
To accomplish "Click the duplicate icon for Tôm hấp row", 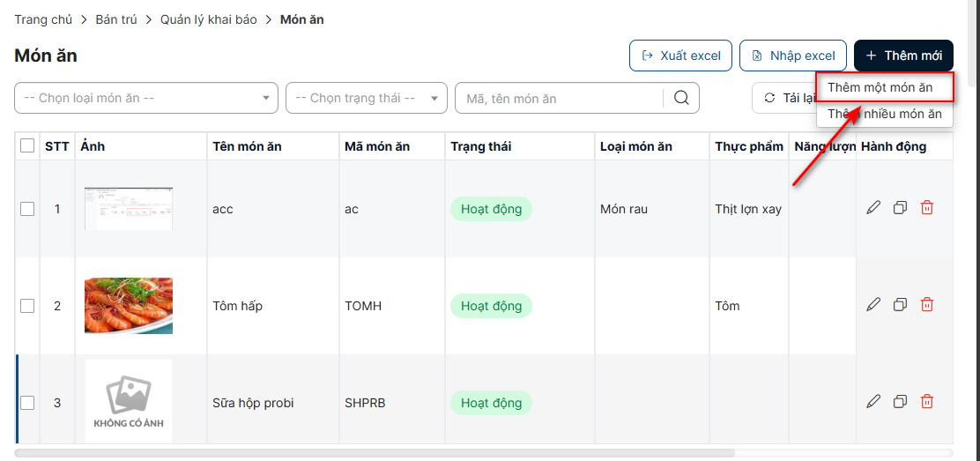I will click(x=900, y=305).
